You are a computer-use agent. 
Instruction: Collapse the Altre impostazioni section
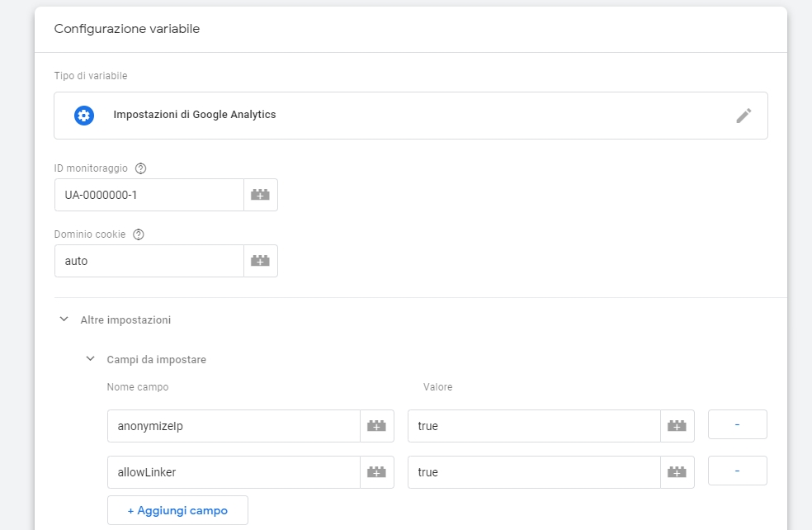pos(64,319)
